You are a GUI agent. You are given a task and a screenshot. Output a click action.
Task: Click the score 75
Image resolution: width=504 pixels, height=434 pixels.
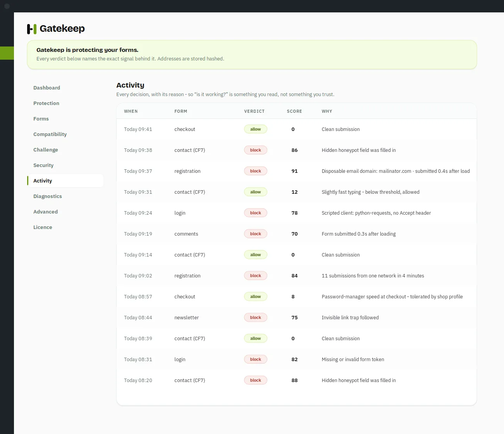pyautogui.click(x=295, y=318)
